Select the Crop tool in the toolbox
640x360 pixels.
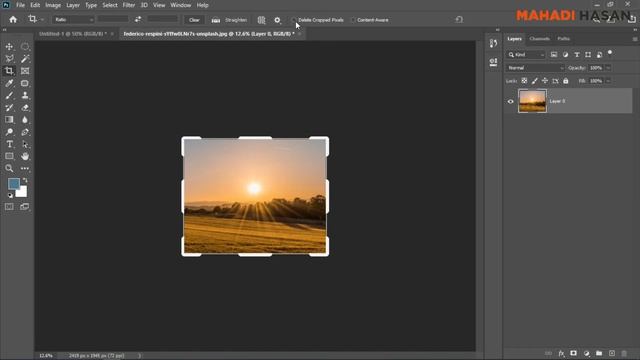9,71
